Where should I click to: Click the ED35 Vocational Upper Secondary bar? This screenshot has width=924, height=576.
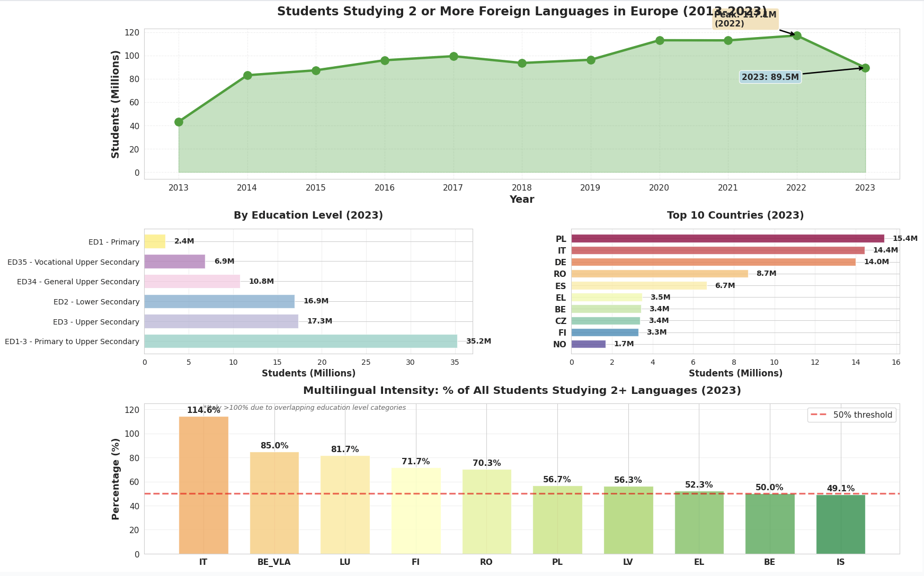(174, 262)
